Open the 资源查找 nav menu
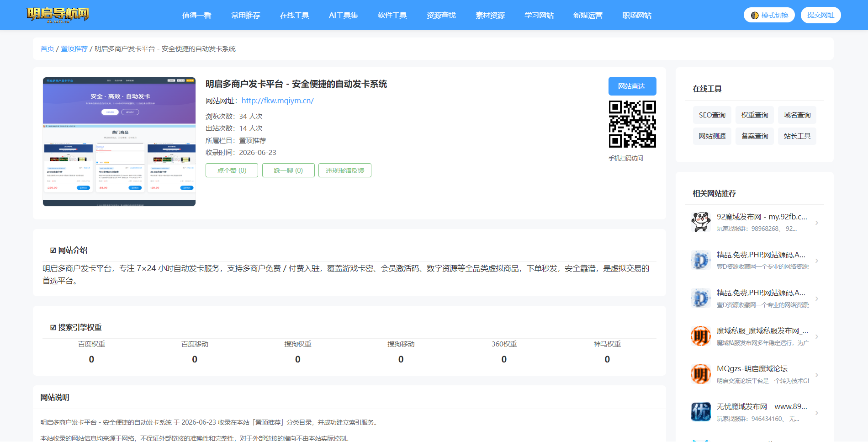868x442 pixels. coord(441,15)
